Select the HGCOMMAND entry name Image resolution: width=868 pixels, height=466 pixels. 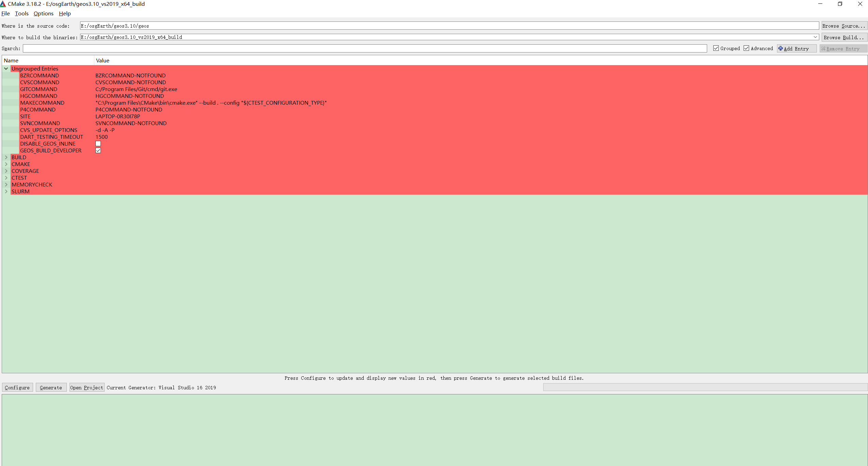tap(39, 96)
